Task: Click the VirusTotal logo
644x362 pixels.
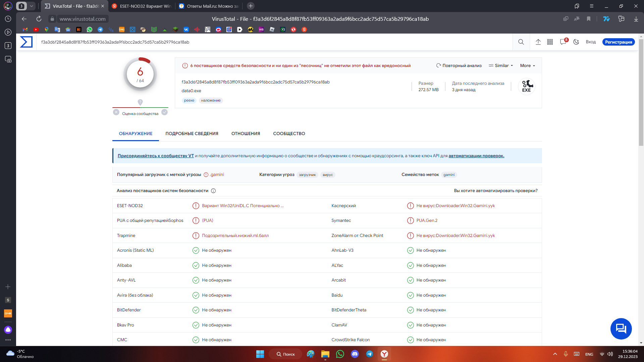Action: point(26,42)
